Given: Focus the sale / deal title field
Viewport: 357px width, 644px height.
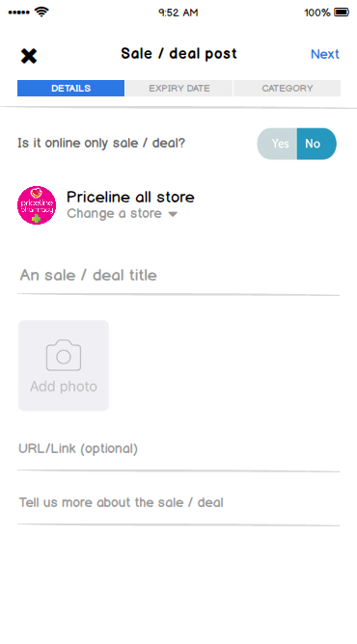Looking at the screenshot, I should coord(178,276).
